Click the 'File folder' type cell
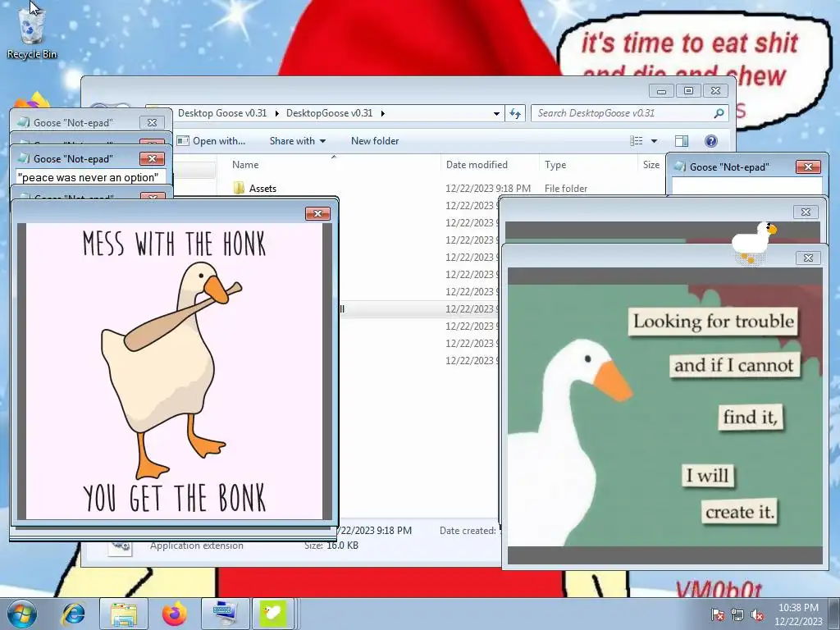Screen dimensions: 840x630 click(566, 188)
